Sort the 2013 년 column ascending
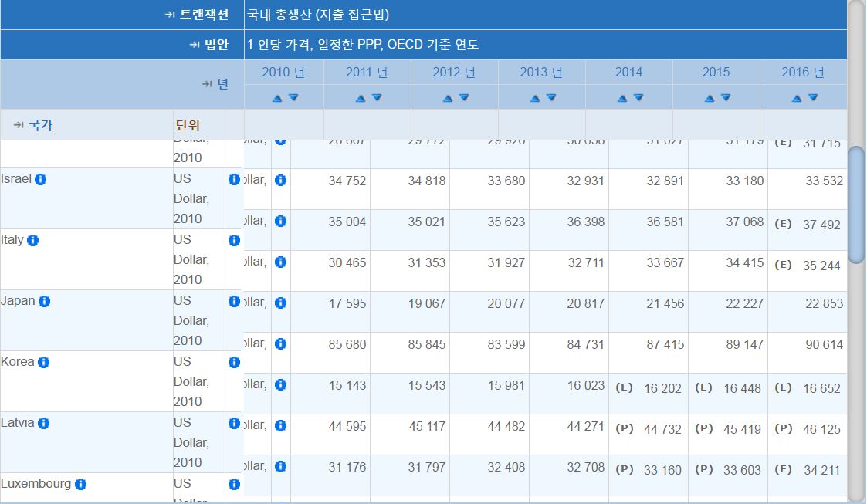 535,98
